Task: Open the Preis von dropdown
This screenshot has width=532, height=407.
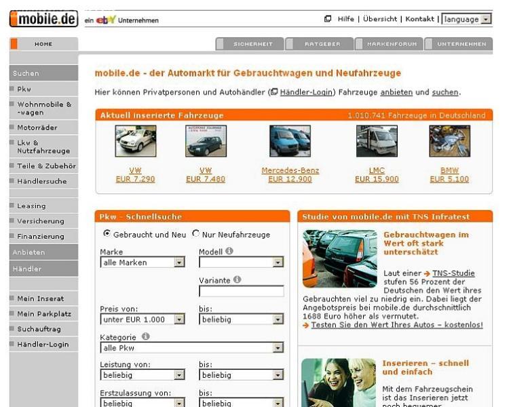Action: pyautogui.click(x=142, y=319)
